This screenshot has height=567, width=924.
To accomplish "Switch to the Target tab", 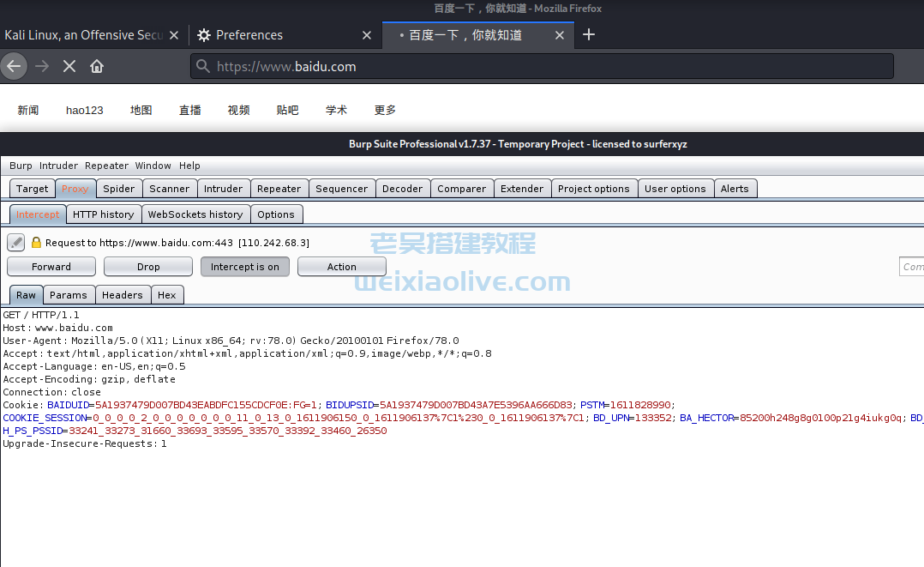I will coord(33,189).
